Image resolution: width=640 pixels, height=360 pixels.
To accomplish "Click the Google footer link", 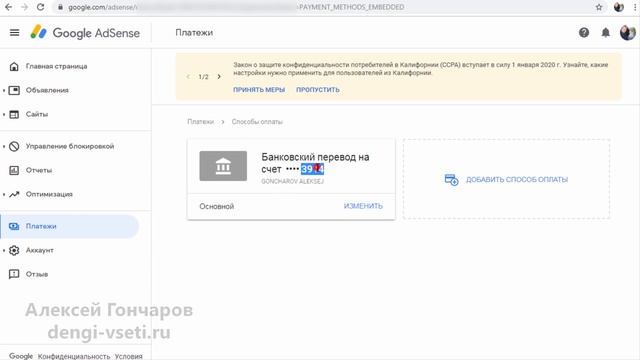I will (21, 356).
